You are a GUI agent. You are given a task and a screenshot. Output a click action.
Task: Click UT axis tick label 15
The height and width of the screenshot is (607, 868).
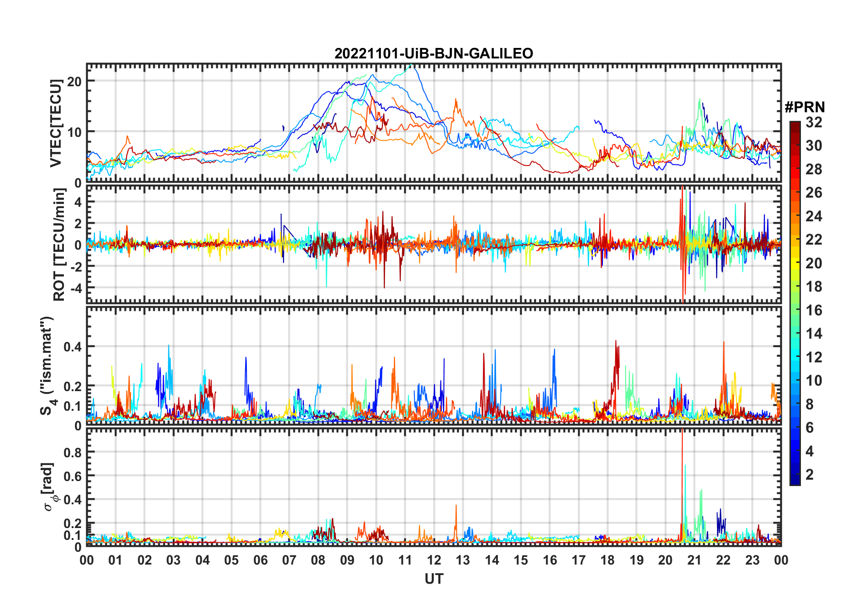pyautogui.click(x=521, y=560)
